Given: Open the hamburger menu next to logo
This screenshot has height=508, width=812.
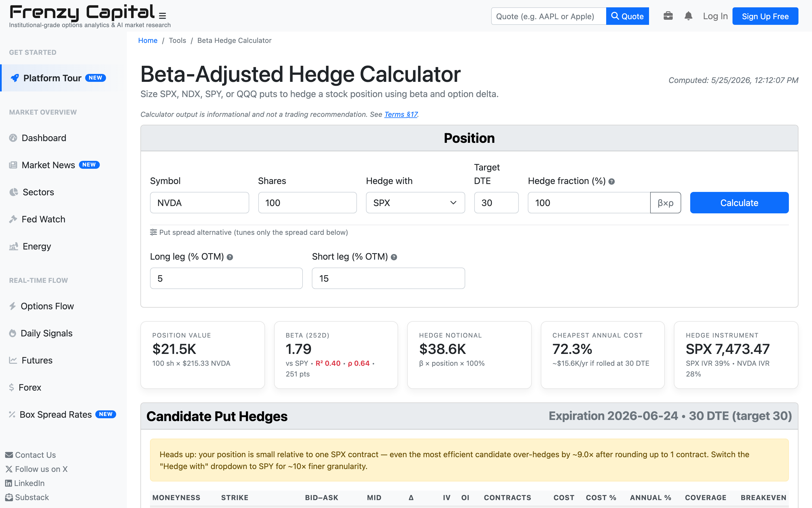Looking at the screenshot, I should click(x=162, y=16).
